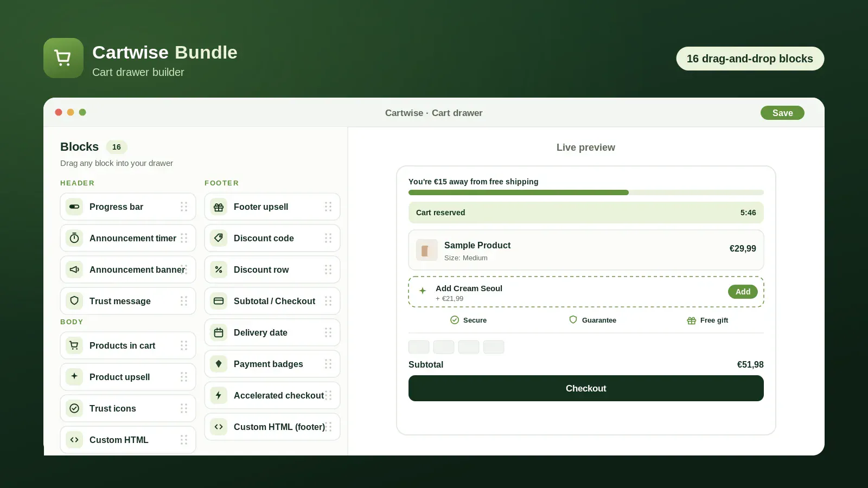The image size is (868, 488).
Task: Click the Cartwise Bundle cart logo
Action: tap(63, 58)
